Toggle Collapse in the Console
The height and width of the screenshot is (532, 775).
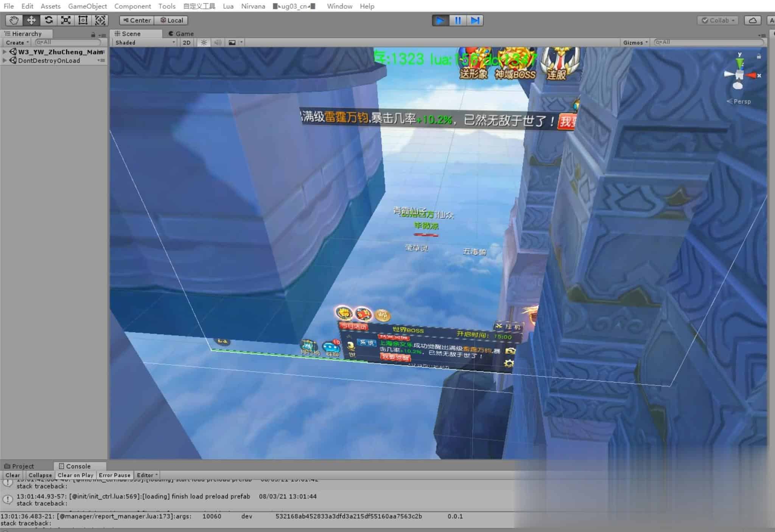[40, 475]
